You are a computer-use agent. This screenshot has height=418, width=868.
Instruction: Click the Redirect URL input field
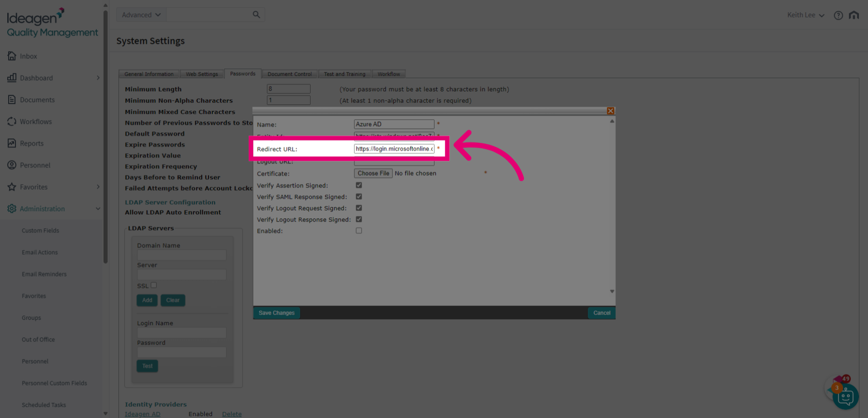394,149
